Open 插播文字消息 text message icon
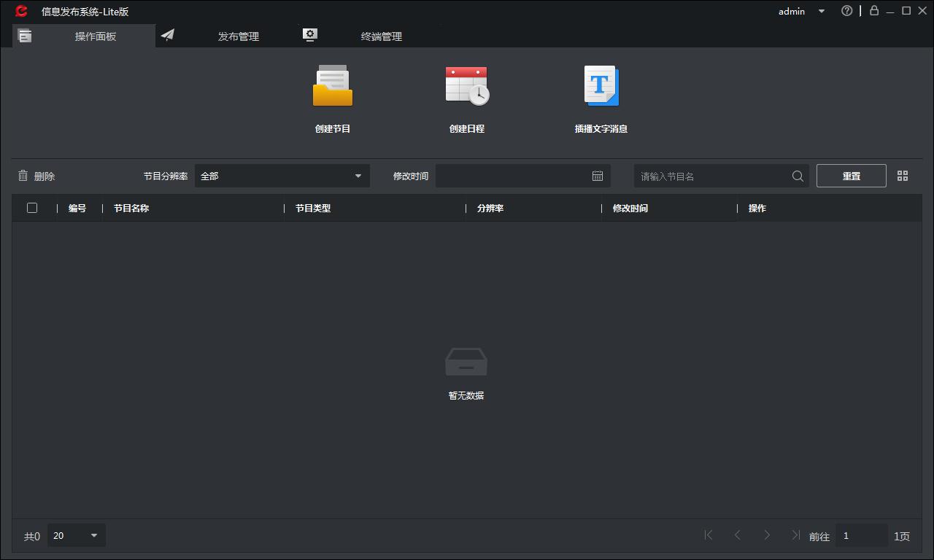Image resolution: width=934 pixels, height=560 pixels. pos(601,85)
